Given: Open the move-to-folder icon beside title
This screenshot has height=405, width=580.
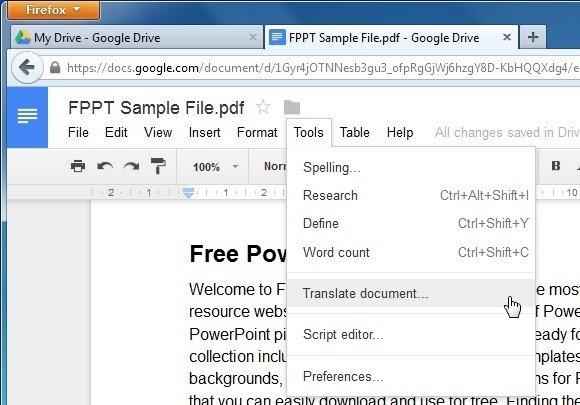Looking at the screenshot, I should [x=292, y=107].
